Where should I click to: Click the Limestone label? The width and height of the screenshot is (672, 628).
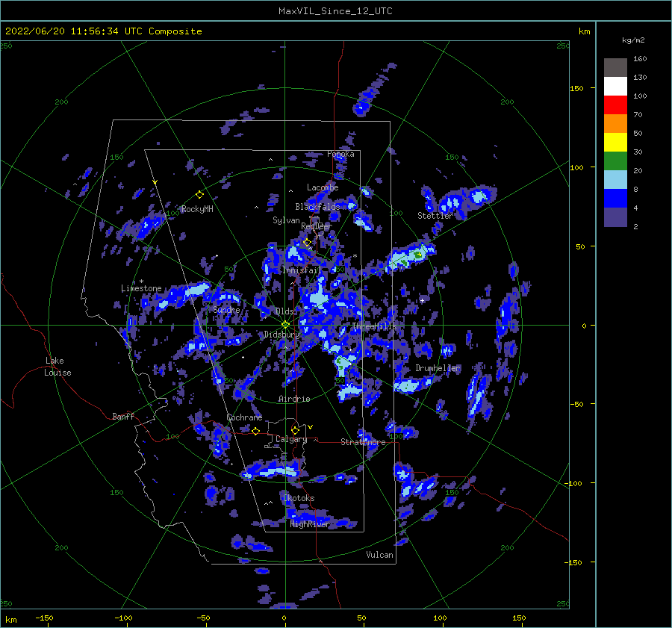click(141, 288)
